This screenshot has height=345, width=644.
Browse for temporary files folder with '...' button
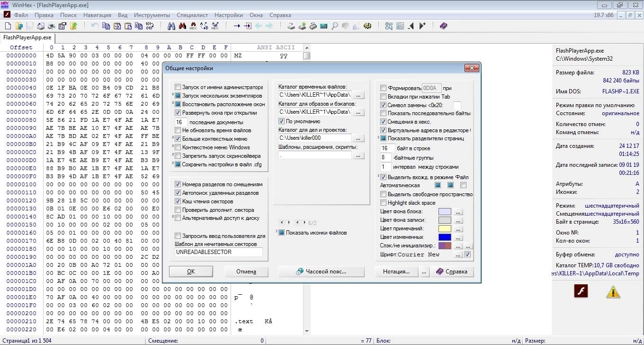pos(359,95)
